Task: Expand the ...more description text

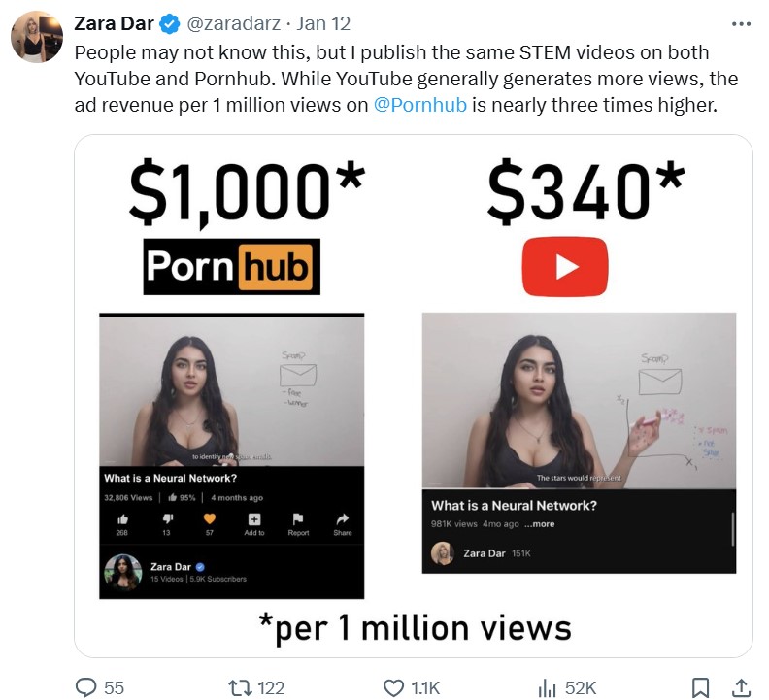Action: click(539, 524)
